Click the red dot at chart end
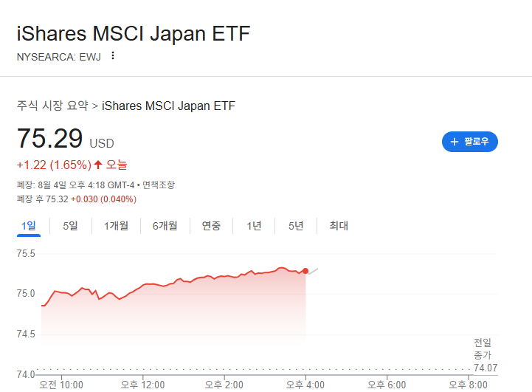This screenshot has width=532, height=392. point(305,271)
